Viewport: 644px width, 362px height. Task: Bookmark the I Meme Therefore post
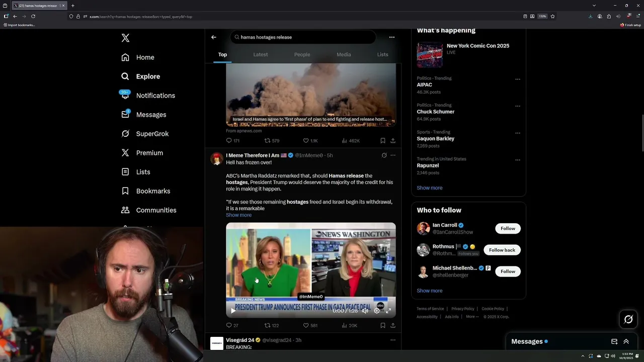point(383,326)
